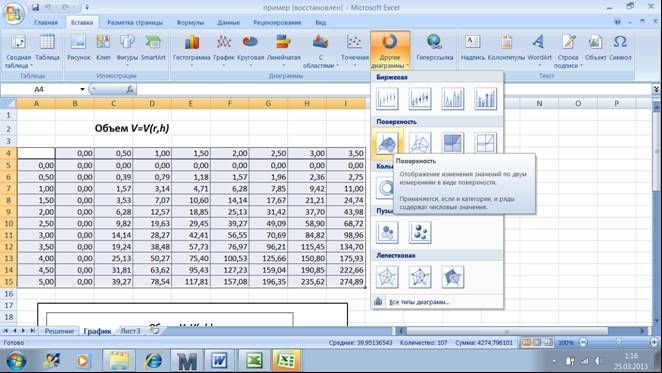Image resolution: width=662 pixels, height=373 pixels.
Task: Switch to the Вид ribbon tab
Action: (x=320, y=22)
